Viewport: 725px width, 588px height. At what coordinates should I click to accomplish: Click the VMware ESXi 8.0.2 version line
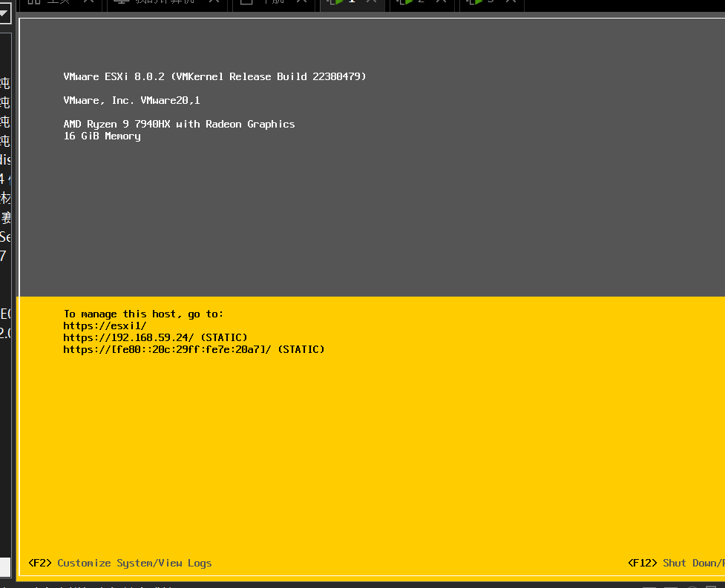coord(214,76)
